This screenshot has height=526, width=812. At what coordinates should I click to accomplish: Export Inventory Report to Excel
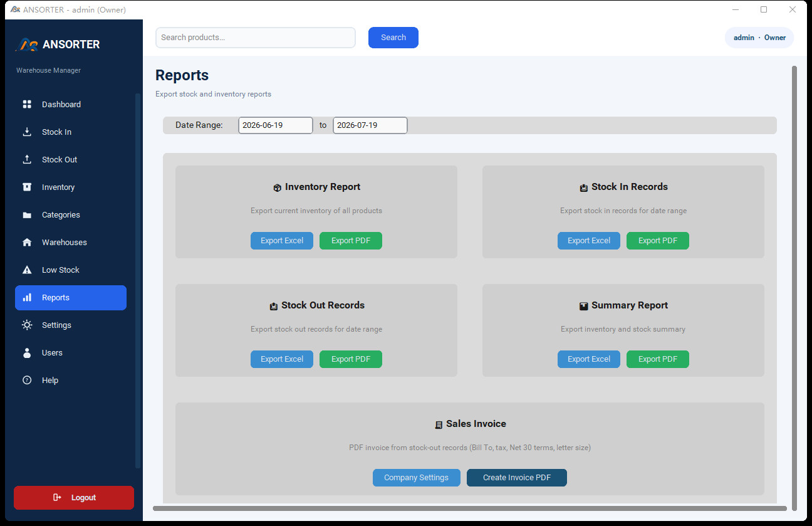tap(282, 241)
